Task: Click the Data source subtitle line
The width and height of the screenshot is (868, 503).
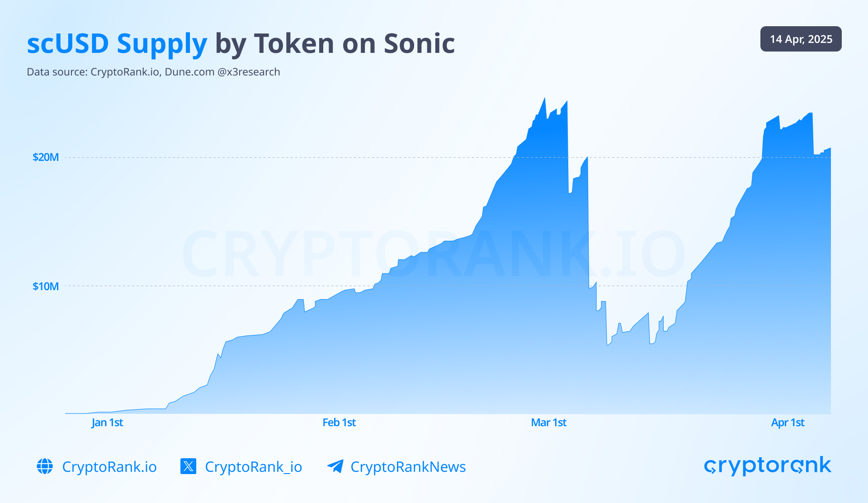Action: 153,72
